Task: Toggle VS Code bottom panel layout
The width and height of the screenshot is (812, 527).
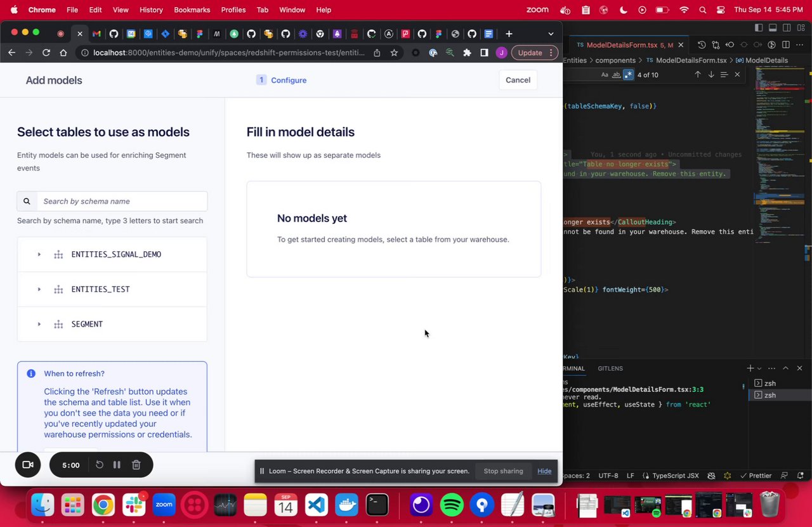Action: (773, 27)
